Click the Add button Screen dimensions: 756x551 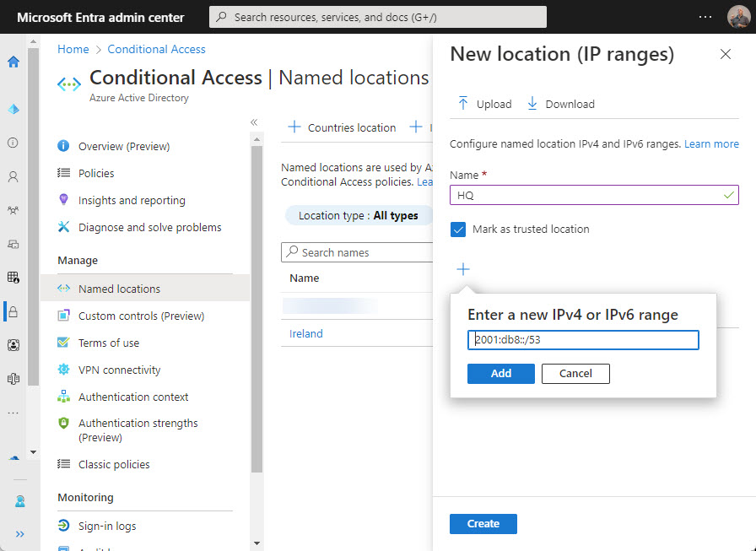point(501,374)
